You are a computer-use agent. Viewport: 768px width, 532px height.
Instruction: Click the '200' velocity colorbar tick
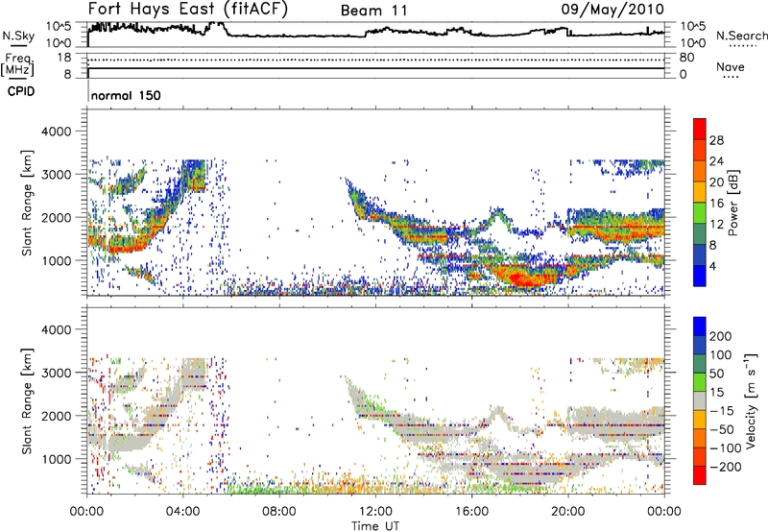(x=721, y=336)
